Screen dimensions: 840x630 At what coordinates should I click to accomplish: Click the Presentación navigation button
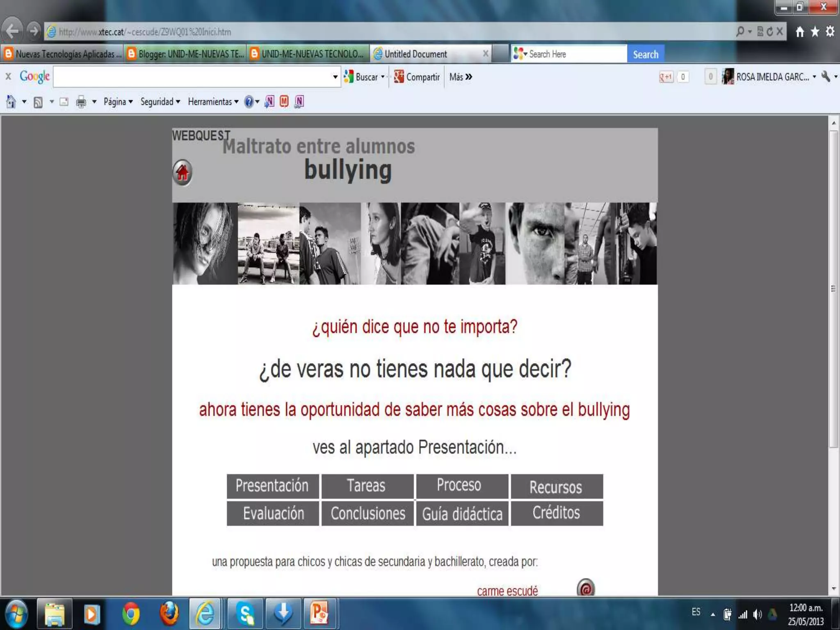272,486
